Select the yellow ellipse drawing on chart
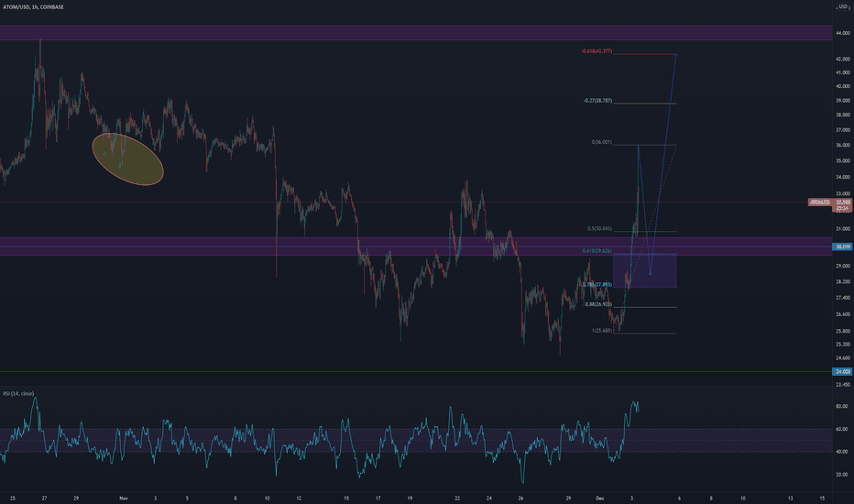The width and height of the screenshot is (854, 504). (128, 159)
